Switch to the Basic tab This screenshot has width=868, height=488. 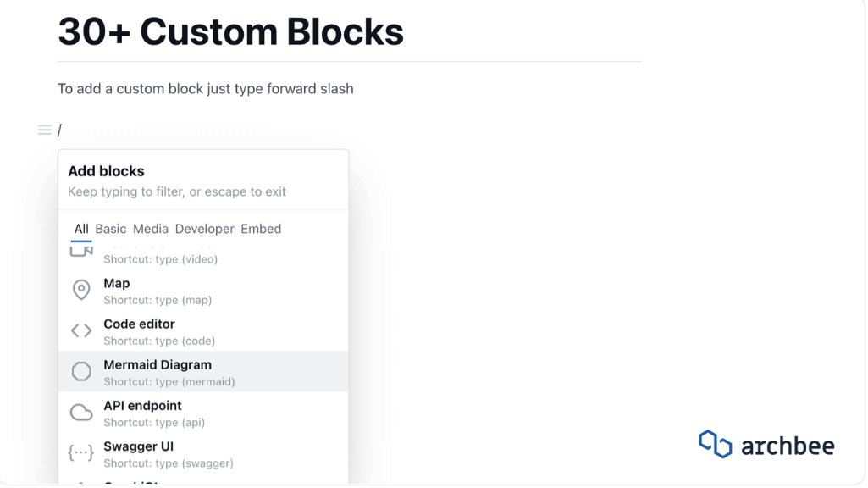109,229
